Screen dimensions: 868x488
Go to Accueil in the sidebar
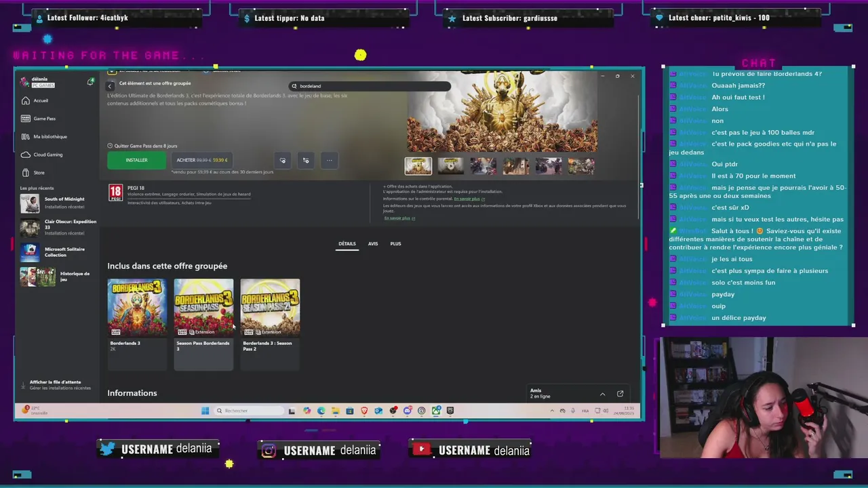(x=41, y=100)
